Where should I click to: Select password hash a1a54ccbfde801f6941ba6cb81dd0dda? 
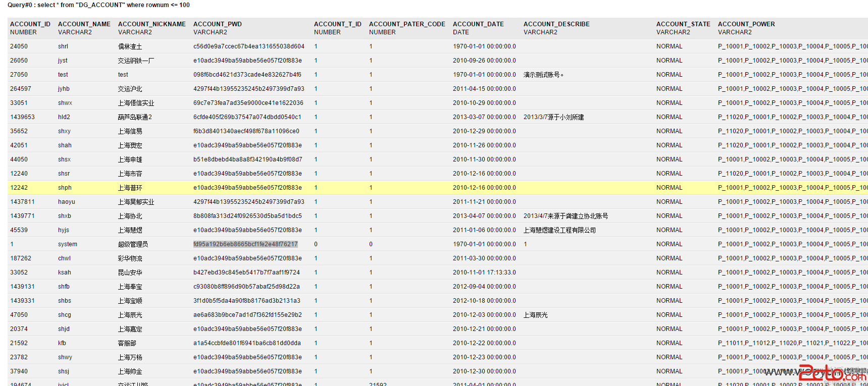click(247, 343)
